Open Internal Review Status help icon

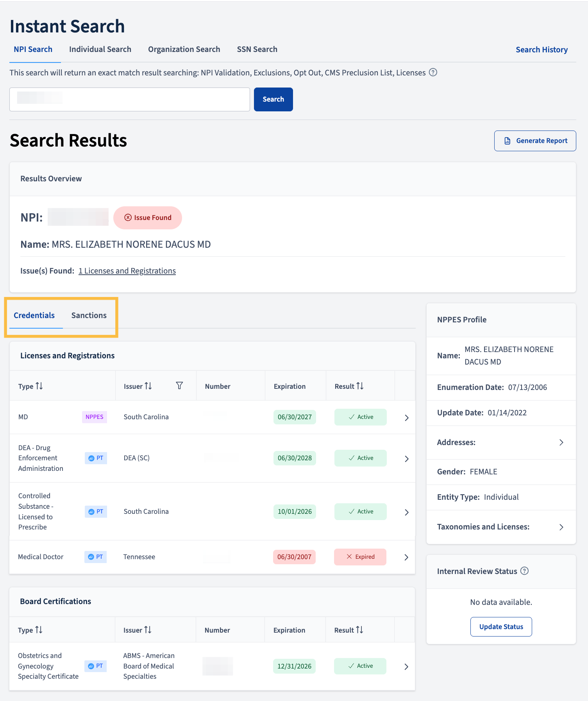tap(525, 571)
